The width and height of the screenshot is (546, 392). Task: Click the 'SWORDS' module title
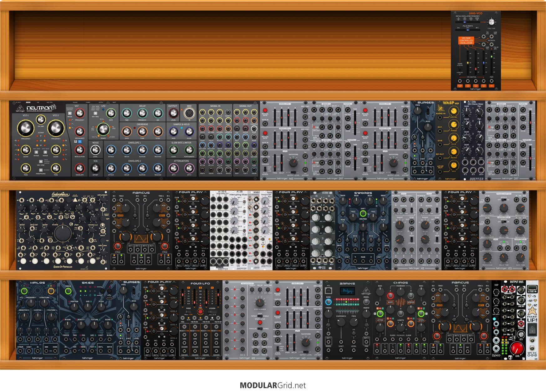click(363, 193)
